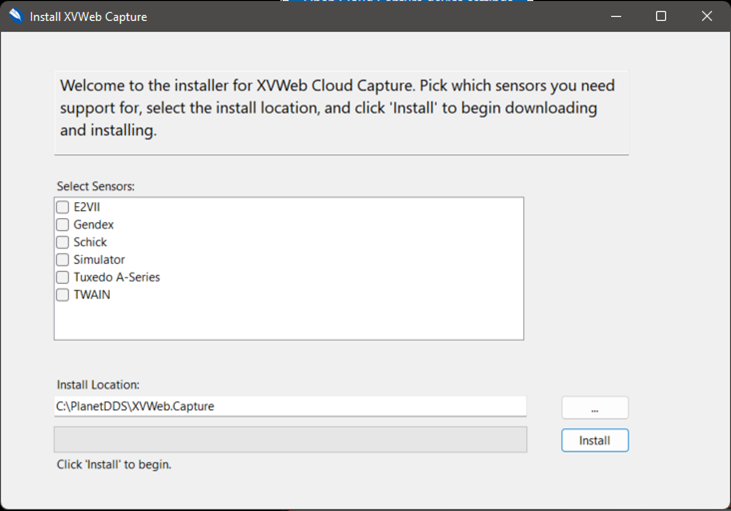Select the Schick sensor checkbox

(63, 242)
